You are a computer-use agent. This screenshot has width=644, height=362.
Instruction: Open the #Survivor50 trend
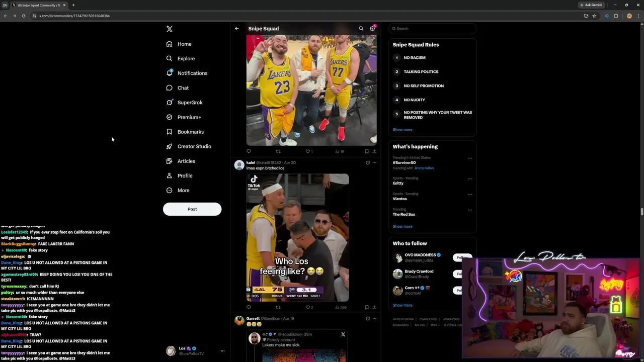click(405, 162)
